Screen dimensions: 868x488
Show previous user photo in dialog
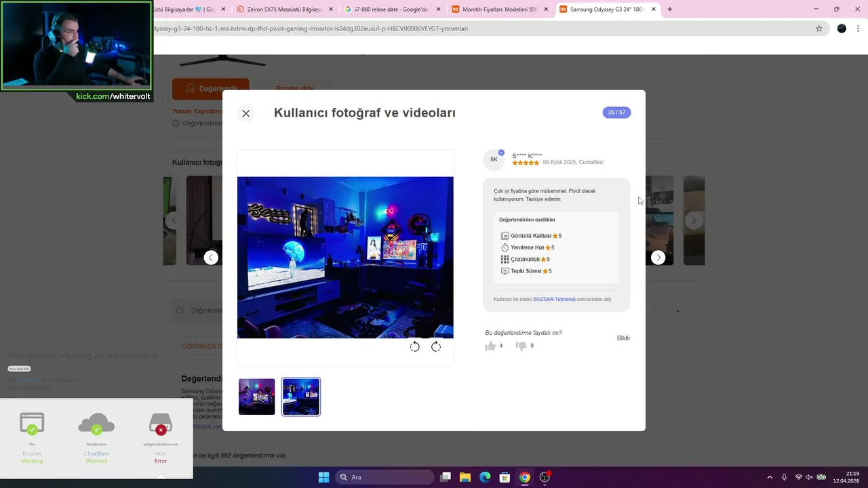point(211,258)
